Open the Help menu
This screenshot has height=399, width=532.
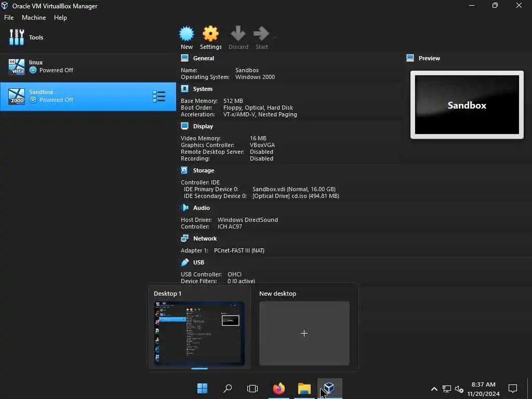click(60, 17)
